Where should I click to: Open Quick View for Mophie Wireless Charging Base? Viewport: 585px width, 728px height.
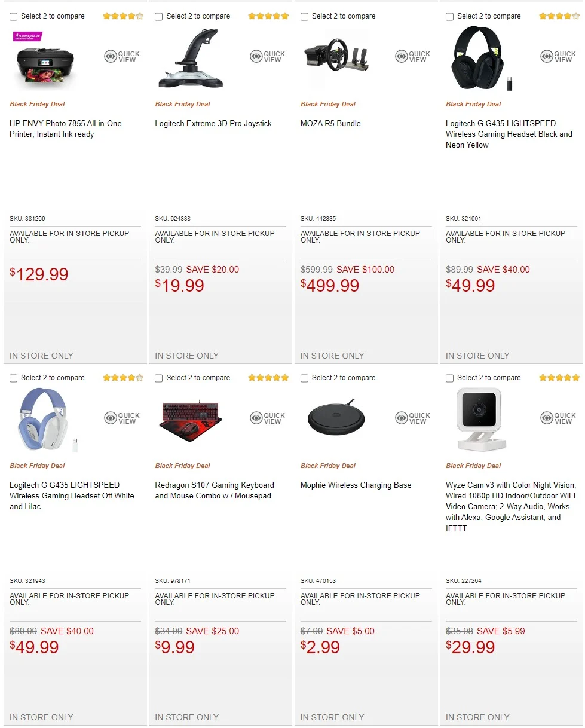412,418
